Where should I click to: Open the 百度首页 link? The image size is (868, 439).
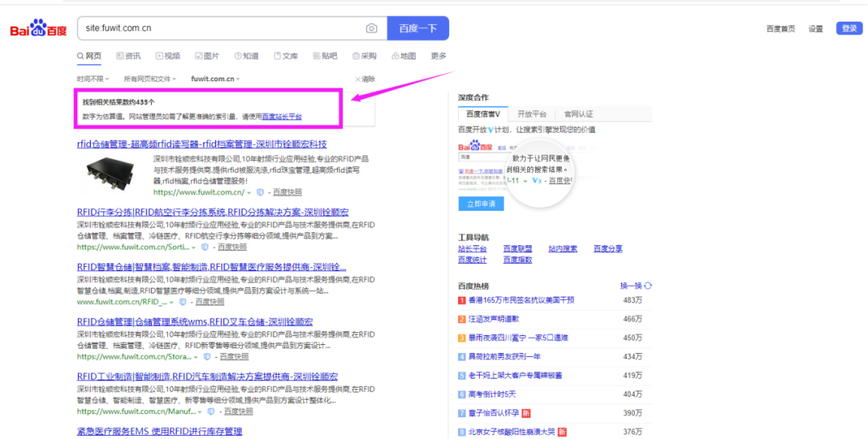(780, 29)
